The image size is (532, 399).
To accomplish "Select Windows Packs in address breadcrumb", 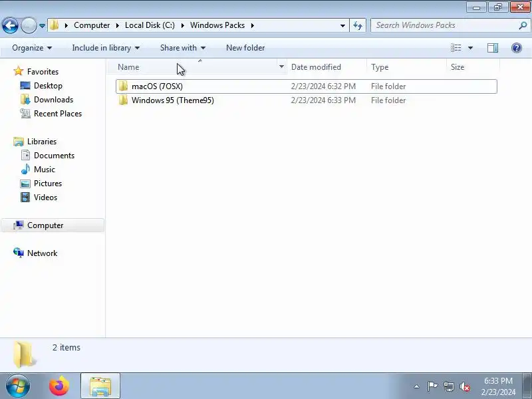I will 217,25.
